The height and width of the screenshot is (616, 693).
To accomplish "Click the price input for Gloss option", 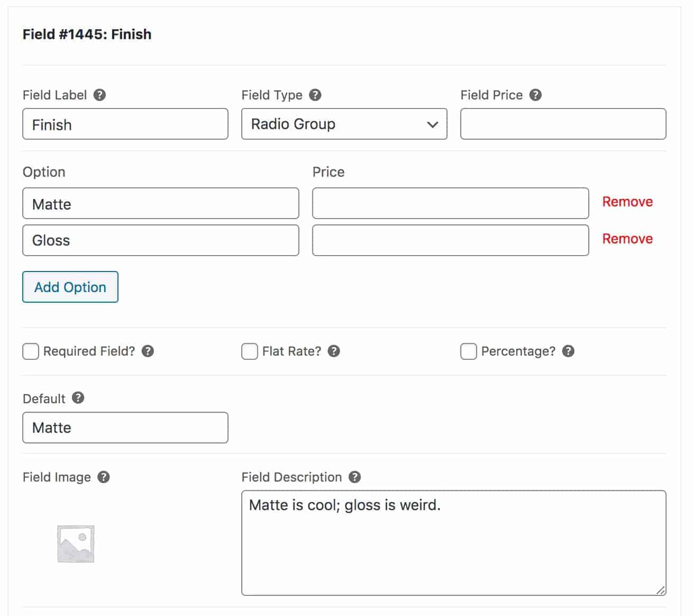I will (x=451, y=240).
